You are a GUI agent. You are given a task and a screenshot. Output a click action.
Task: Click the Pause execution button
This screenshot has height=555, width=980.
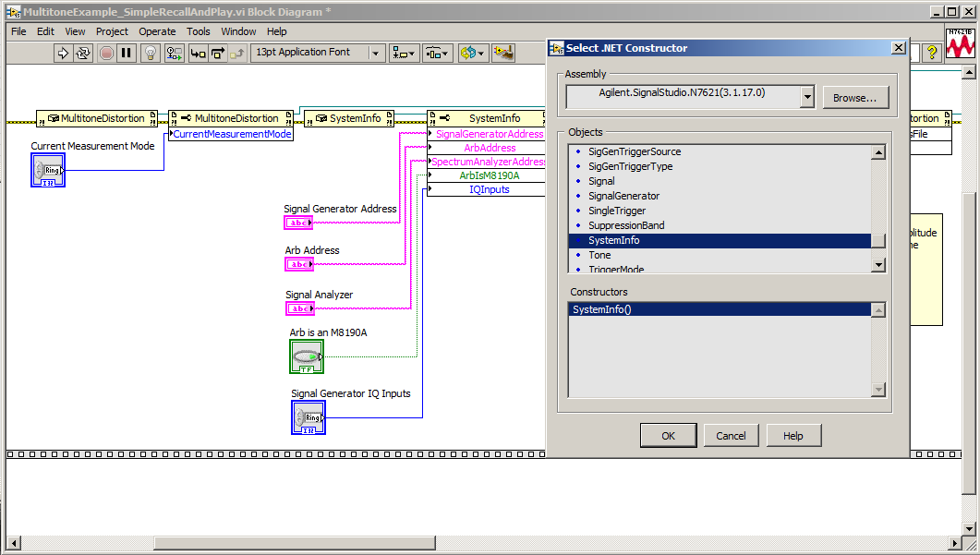(x=127, y=54)
